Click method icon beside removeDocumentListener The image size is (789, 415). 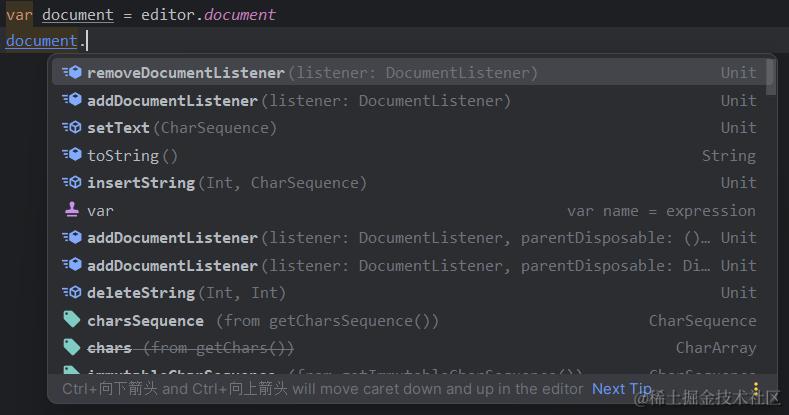(x=72, y=72)
